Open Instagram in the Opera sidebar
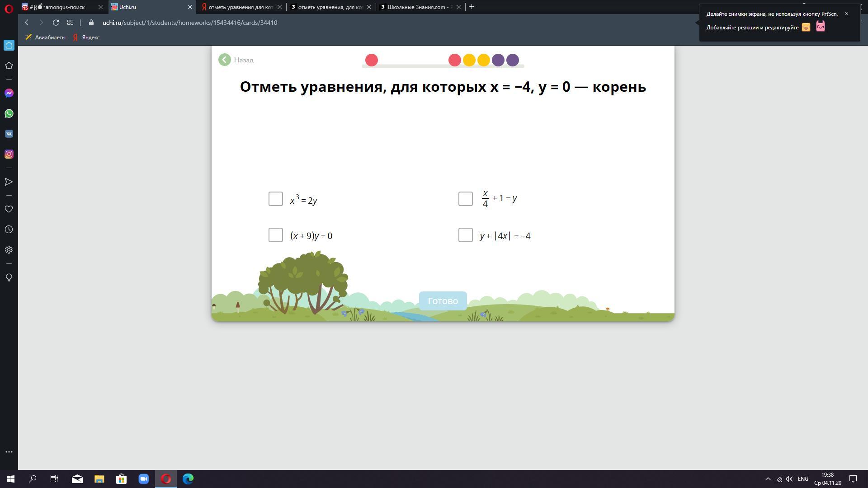 coord(9,154)
